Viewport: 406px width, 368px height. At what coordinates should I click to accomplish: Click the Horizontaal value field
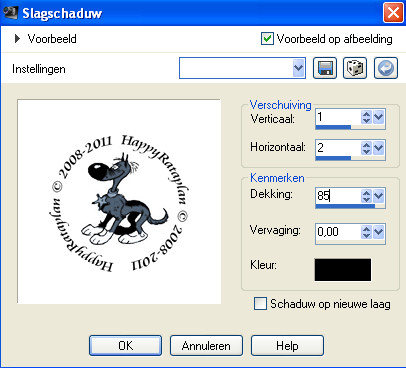tap(338, 148)
